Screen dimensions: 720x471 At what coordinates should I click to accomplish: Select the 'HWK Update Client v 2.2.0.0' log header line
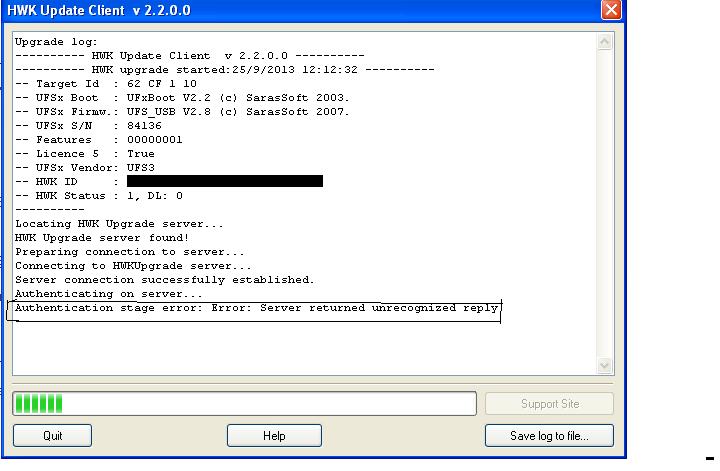(x=190, y=56)
